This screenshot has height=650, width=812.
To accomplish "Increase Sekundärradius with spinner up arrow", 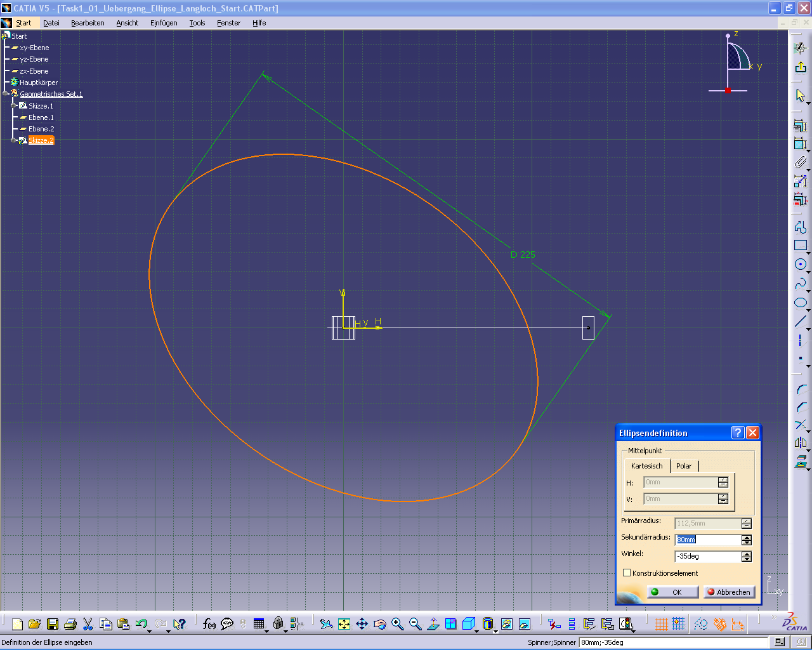I will [747, 537].
